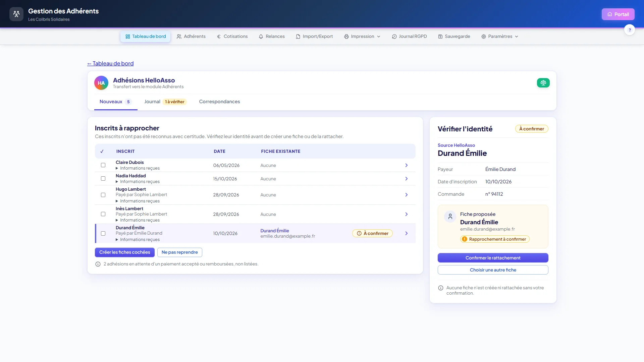Viewport: 644px width, 362px height.
Task: Click the select-all checkmark header
Action: 102,151
